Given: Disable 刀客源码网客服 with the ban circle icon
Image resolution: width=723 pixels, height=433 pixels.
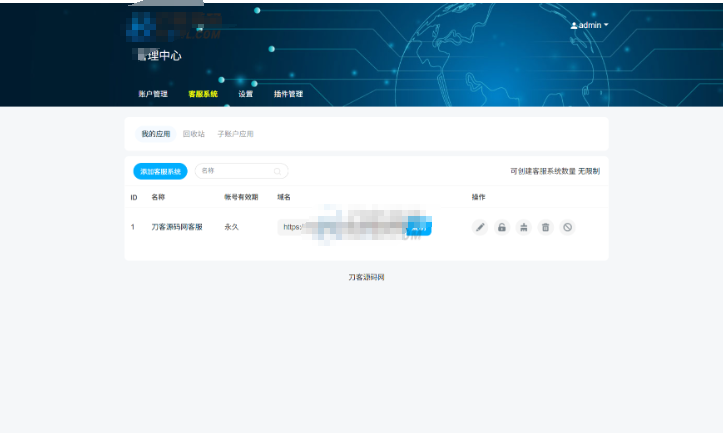Looking at the screenshot, I should [x=568, y=227].
